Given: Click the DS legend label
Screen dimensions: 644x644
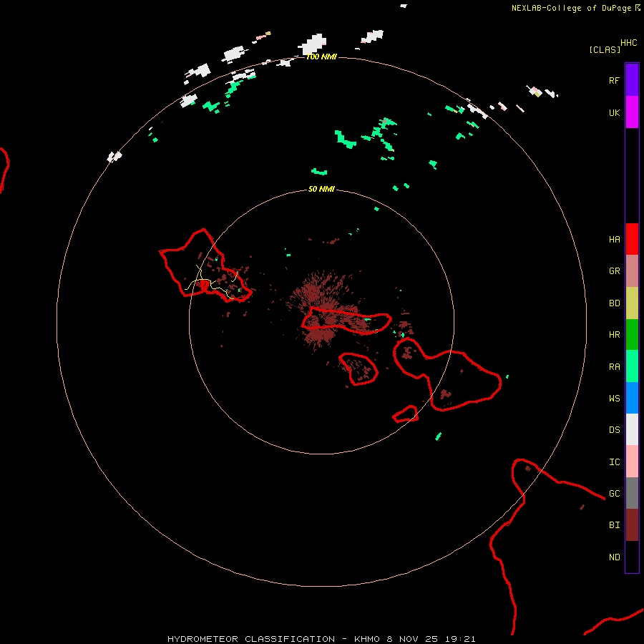Looking at the screenshot, I should click(x=614, y=430).
